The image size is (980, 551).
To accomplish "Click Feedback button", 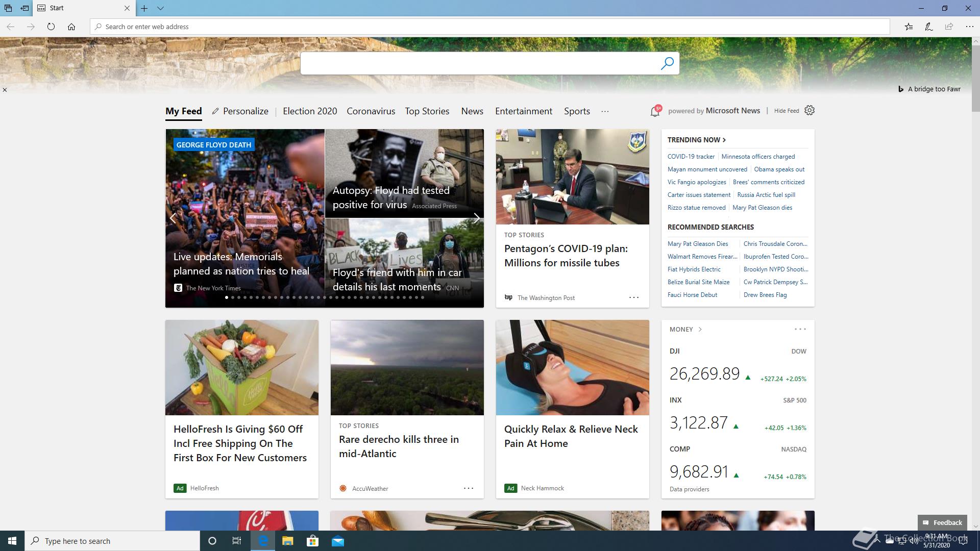I will tap(942, 522).
